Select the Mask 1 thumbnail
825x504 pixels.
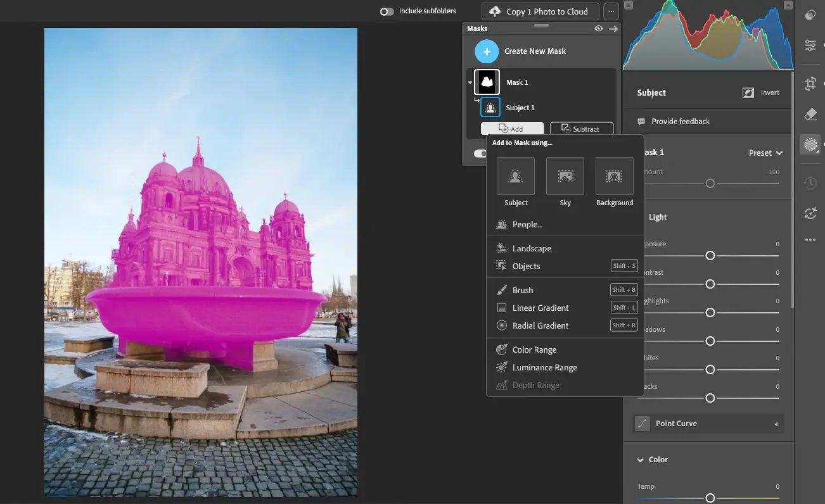[487, 82]
